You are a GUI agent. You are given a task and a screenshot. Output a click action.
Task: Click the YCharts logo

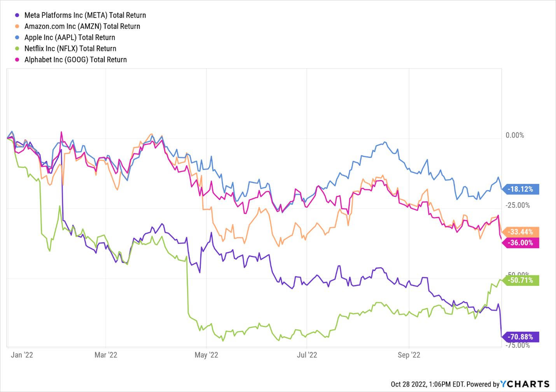[525, 384]
